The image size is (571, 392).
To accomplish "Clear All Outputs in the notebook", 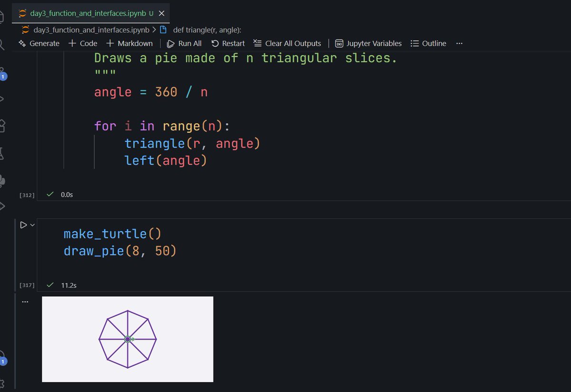I will (x=287, y=43).
